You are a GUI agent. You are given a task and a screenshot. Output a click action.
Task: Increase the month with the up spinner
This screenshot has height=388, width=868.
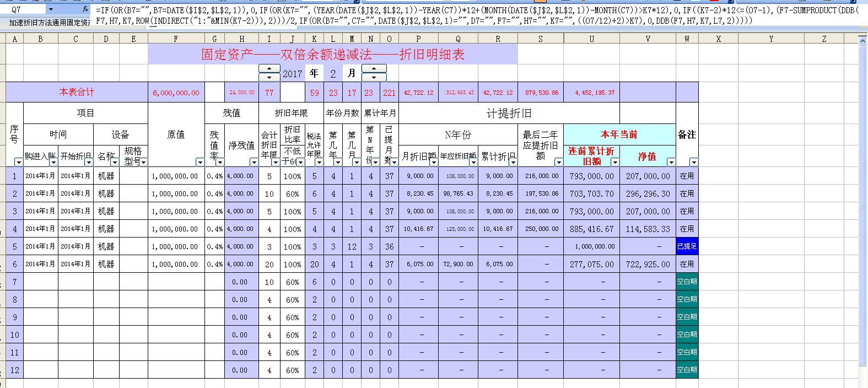click(374, 69)
